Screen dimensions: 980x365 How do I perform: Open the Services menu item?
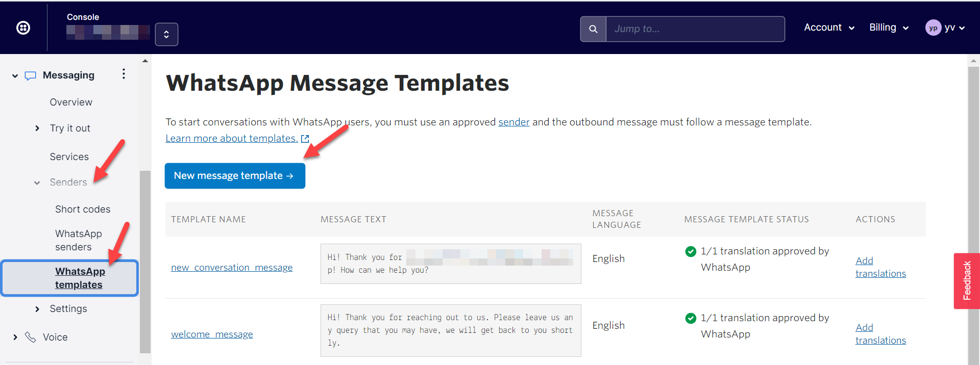[x=69, y=157]
